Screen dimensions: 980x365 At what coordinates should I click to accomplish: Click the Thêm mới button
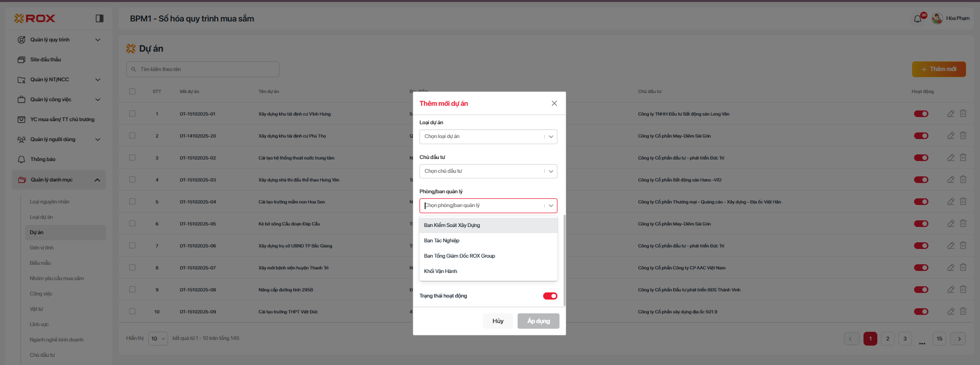click(x=939, y=69)
